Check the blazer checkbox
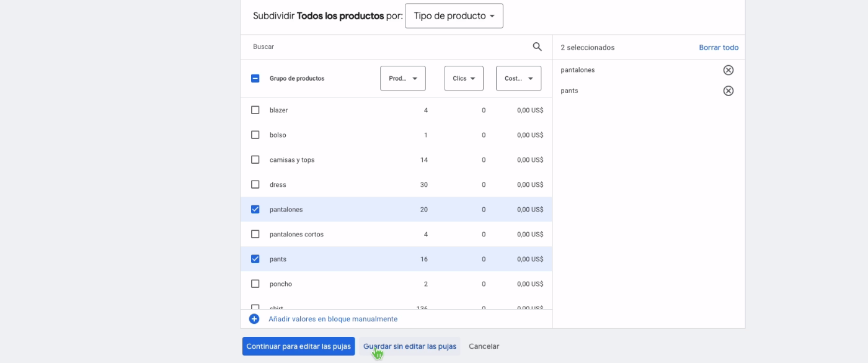The height and width of the screenshot is (363, 868). tap(255, 110)
